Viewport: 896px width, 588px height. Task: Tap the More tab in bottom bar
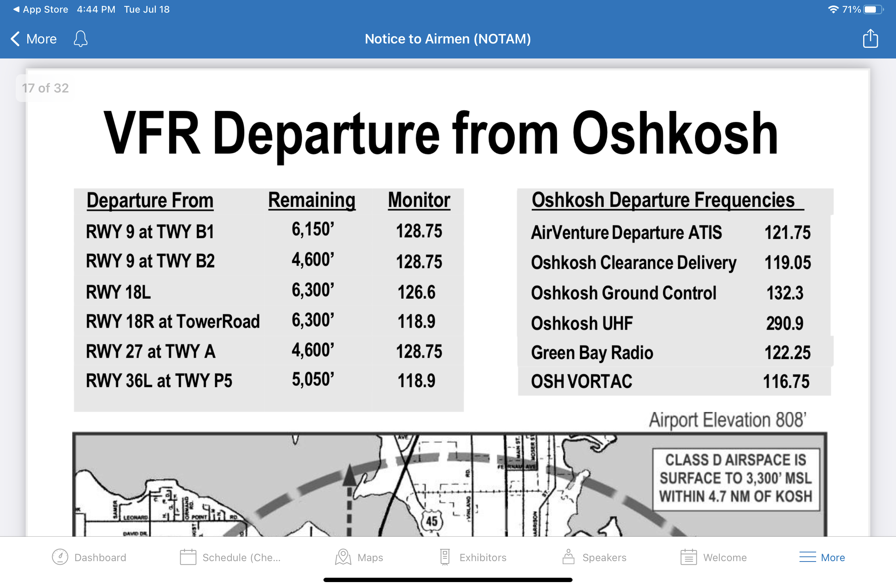point(822,557)
